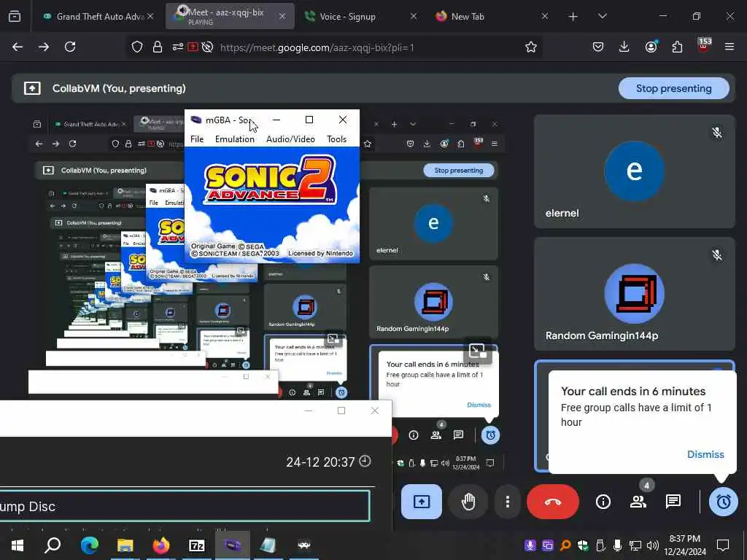747x560 pixels.
Task: Toggle call timer alarm icon
Action: (723, 502)
